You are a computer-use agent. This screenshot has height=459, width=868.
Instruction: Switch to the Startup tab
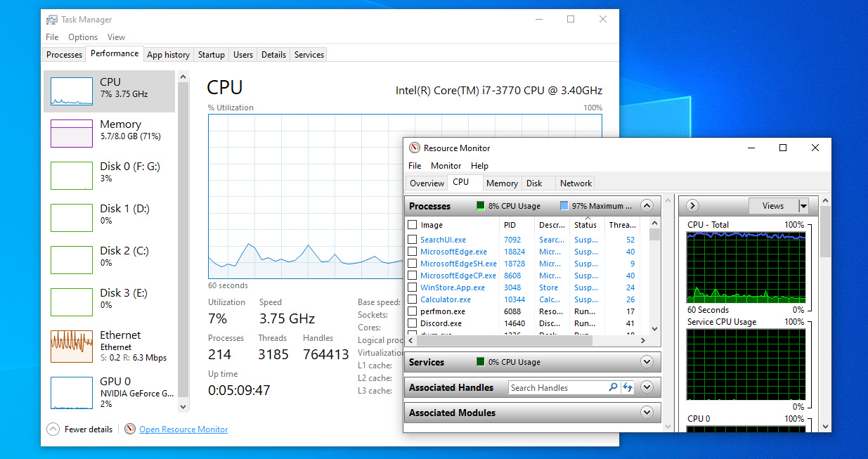212,55
